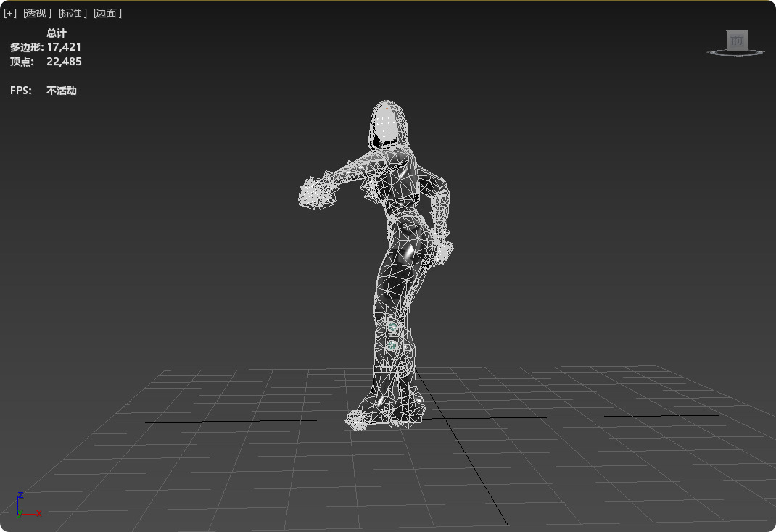
Task: Open the [+] viewport general menu
Action: tap(10, 13)
